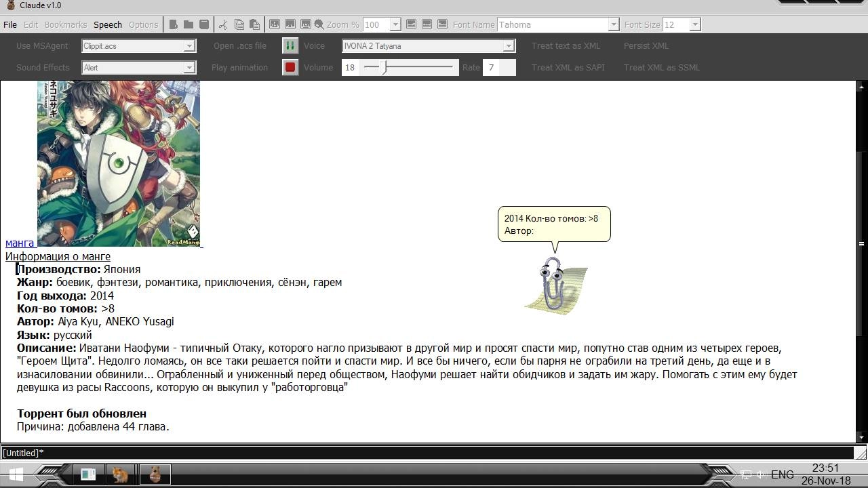Click the ENG language indicator
The image size is (868, 488).
[783, 474]
